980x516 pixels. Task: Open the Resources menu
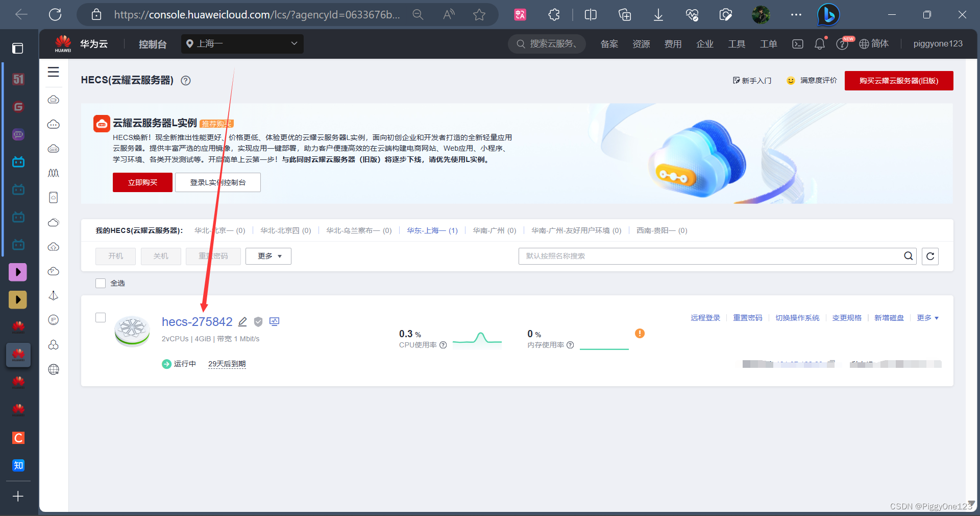tap(641, 44)
